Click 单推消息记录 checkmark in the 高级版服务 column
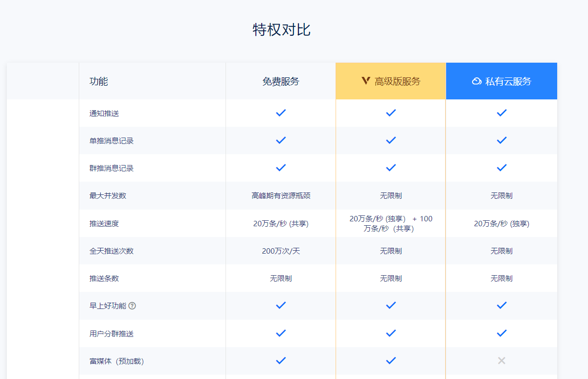Image resolution: width=588 pixels, height=379 pixels. click(x=391, y=140)
